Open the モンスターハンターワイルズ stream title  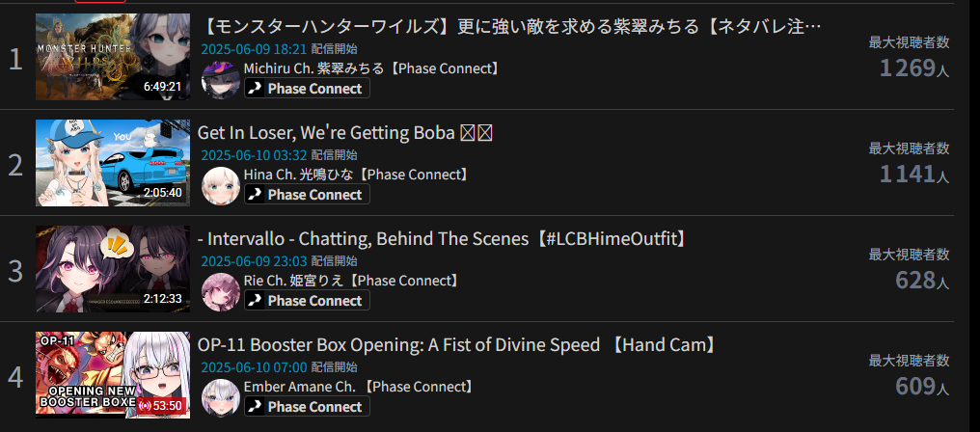512,27
